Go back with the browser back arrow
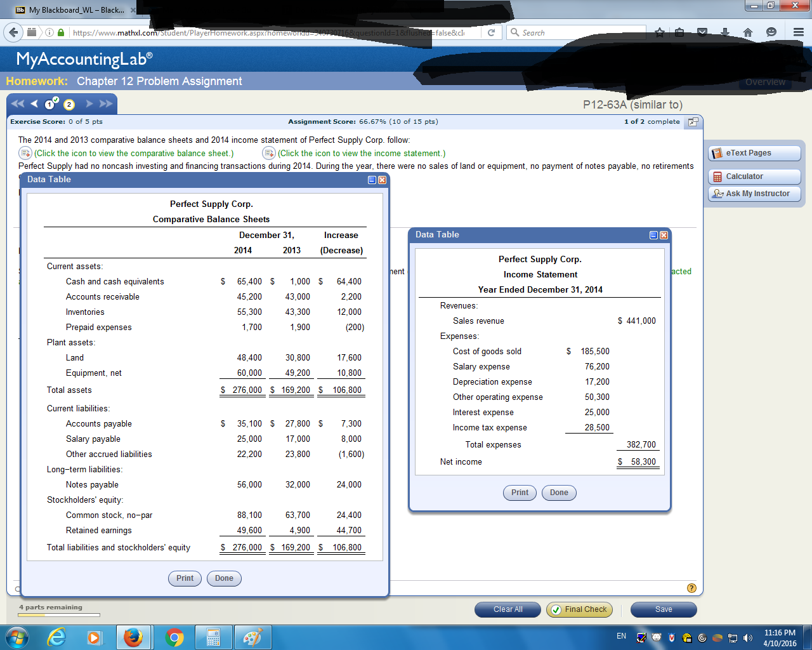The height and width of the screenshot is (650, 812). pyautogui.click(x=14, y=32)
